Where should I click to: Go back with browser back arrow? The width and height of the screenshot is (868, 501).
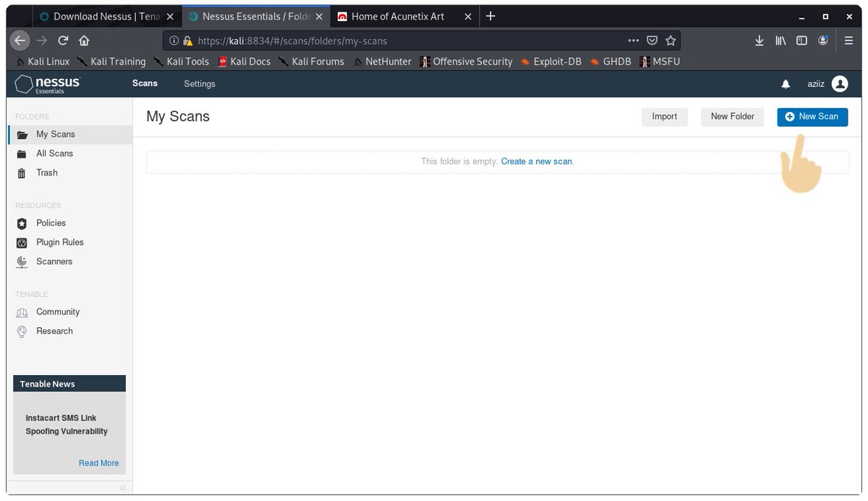(x=21, y=41)
